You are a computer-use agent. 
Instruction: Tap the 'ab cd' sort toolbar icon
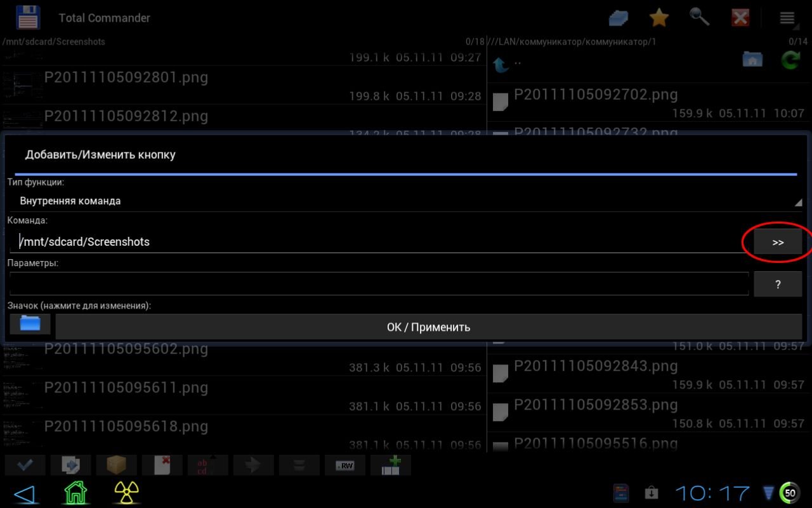(x=208, y=465)
